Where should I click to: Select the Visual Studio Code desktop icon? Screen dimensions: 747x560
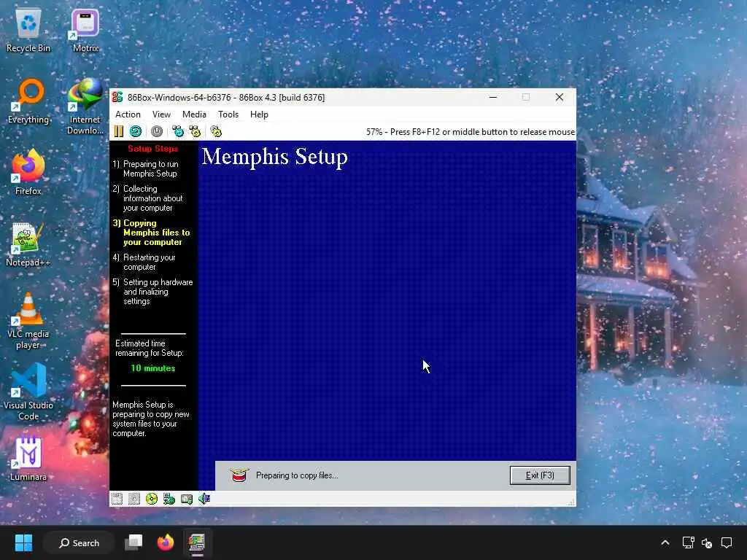[28, 392]
